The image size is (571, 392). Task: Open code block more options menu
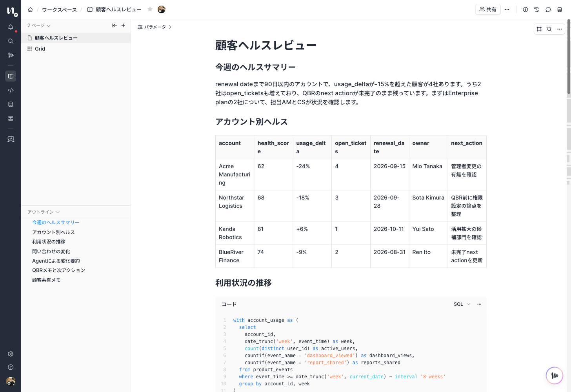479,304
